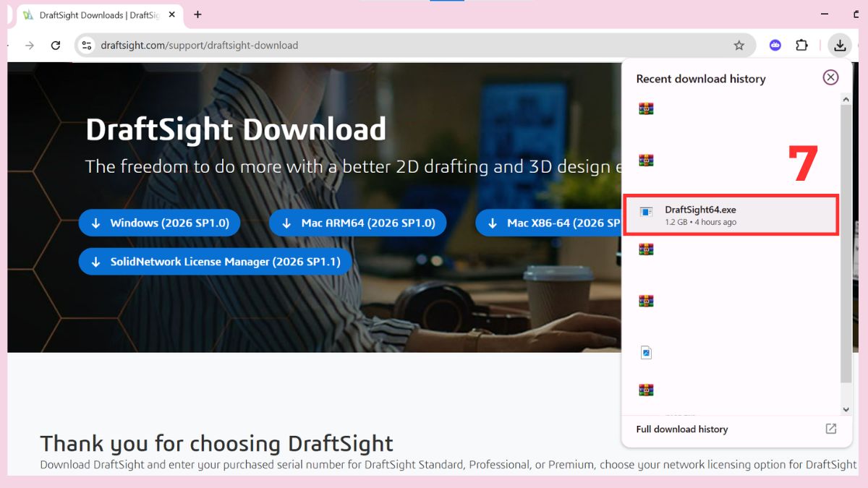This screenshot has width=868, height=488.
Task: Download SolidNetwork License Manager (2026 SP1.1)
Action: (x=215, y=262)
